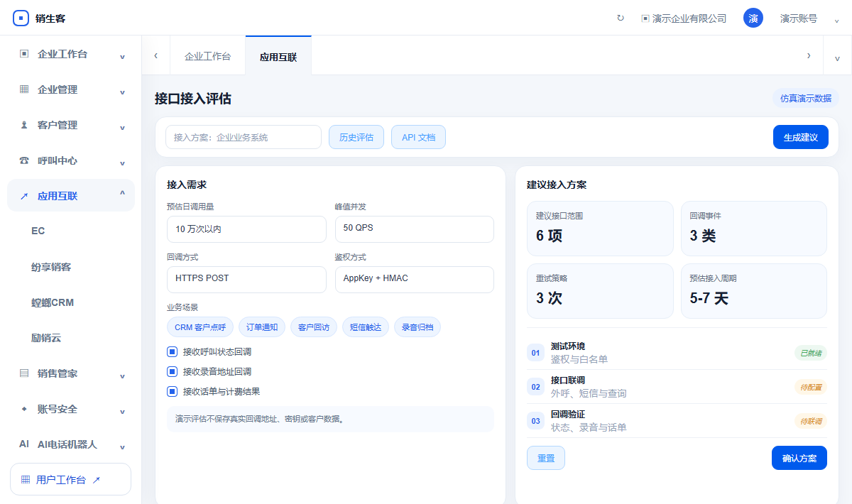Expand the 呼叫中心 chevron

122,163
